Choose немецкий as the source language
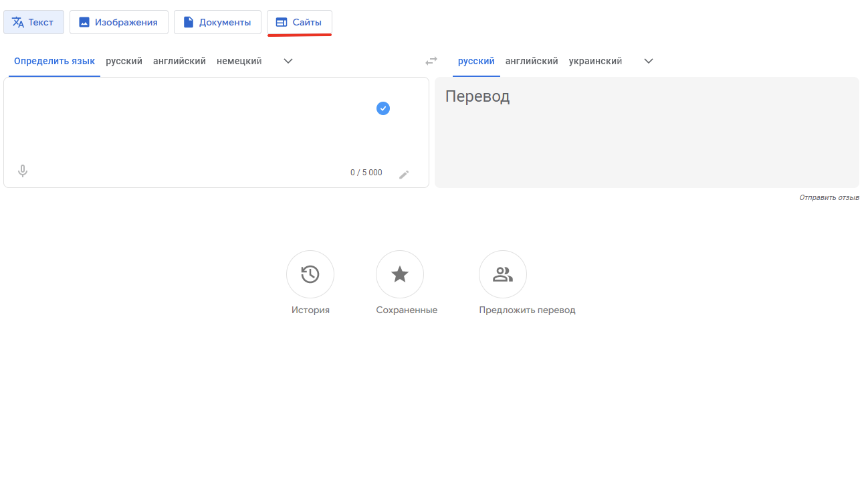Image resolution: width=868 pixels, height=481 pixels. point(239,61)
